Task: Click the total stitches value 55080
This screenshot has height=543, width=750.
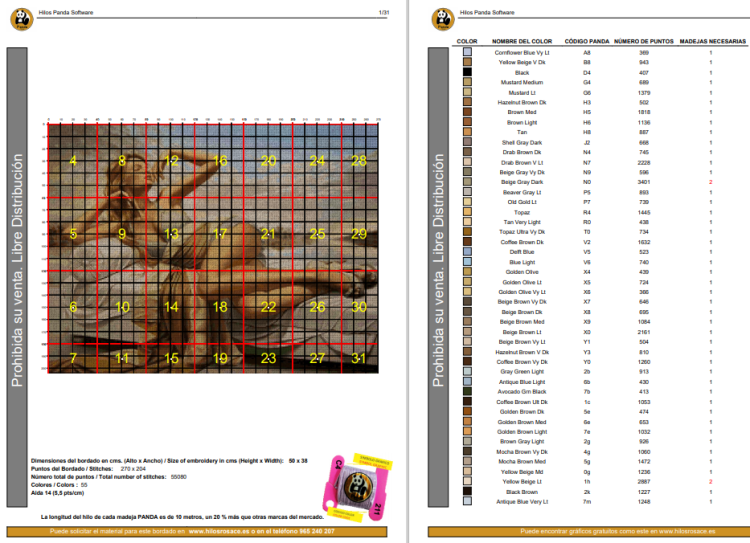Action: (x=178, y=477)
